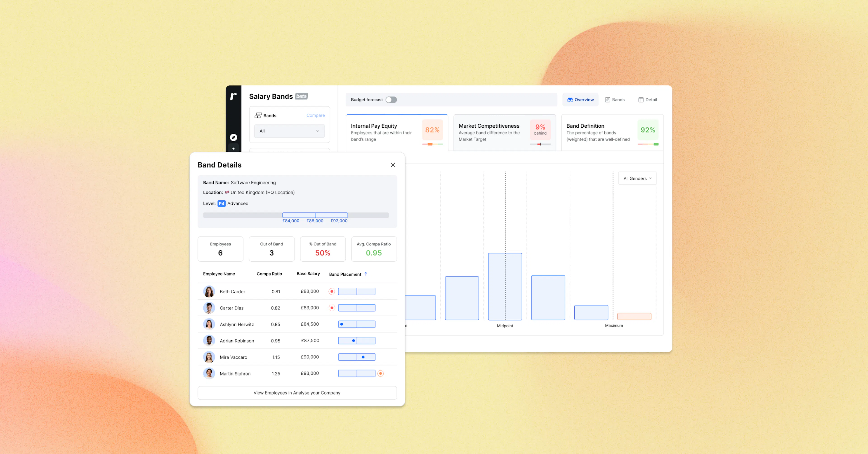Switch to the Bands tab
Image resolution: width=868 pixels, height=454 pixels.
[615, 100]
